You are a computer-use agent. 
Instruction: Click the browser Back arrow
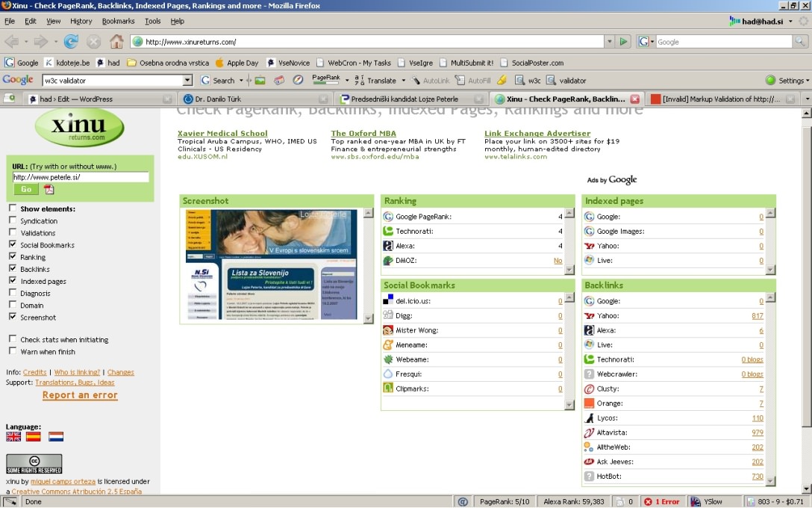[x=12, y=42]
